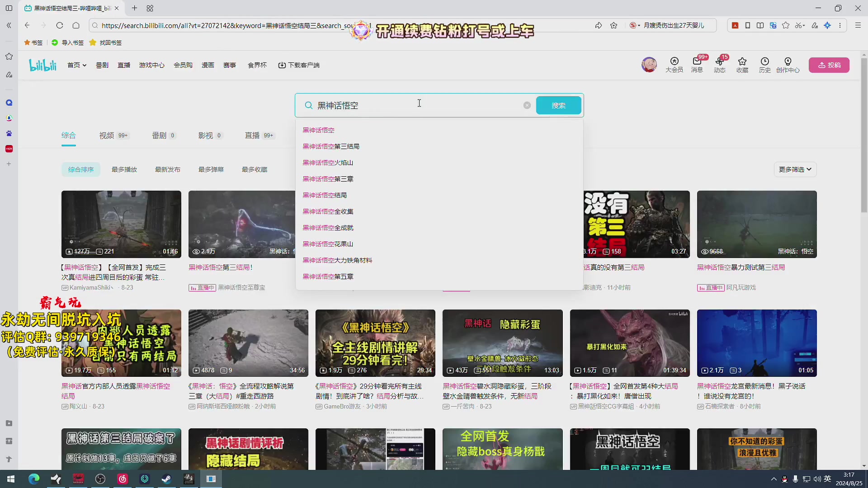Toggle the input language 英 indicator

click(827, 479)
